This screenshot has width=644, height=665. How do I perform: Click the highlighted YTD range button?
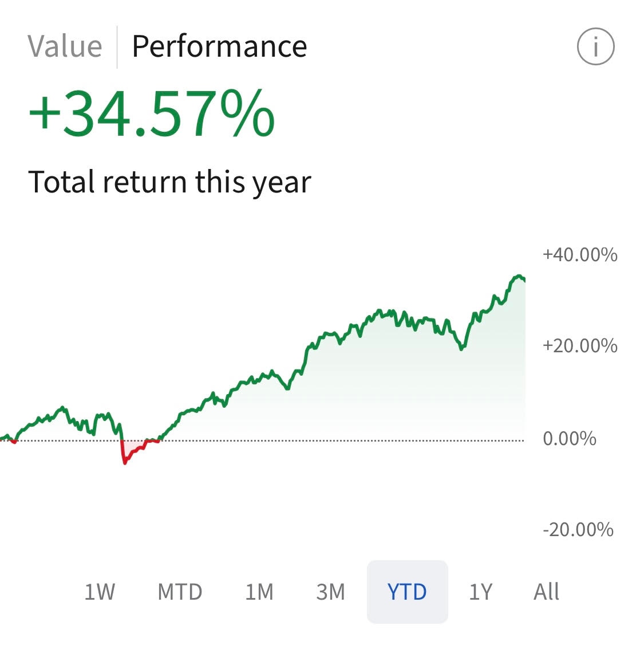click(407, 591)
